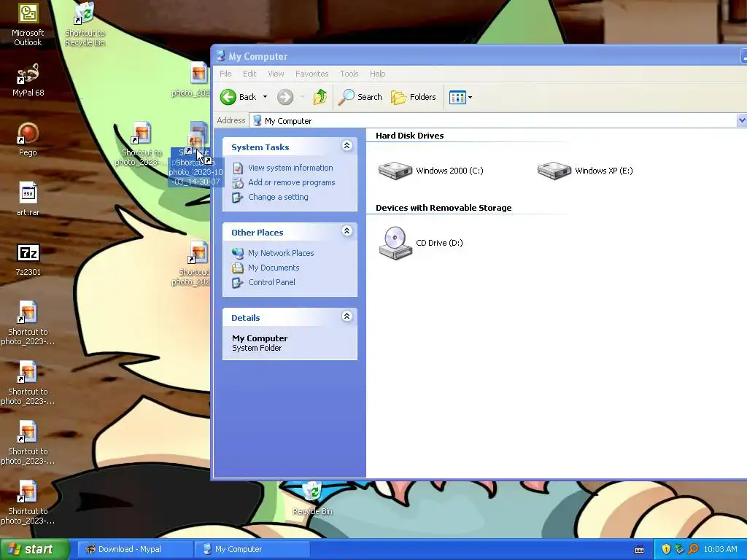This screenshot has width=747, height=560.
Task: Open the File menu
Action: click(x=225, y=74)
